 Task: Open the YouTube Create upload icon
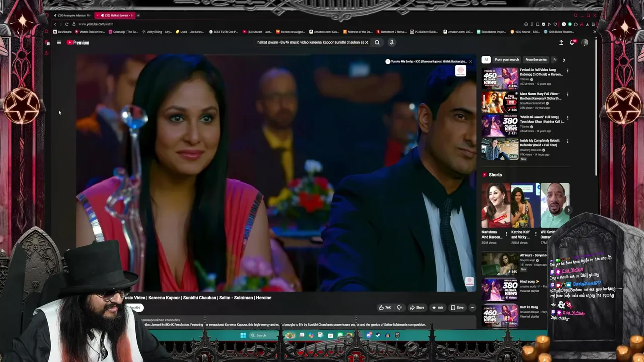561,43
